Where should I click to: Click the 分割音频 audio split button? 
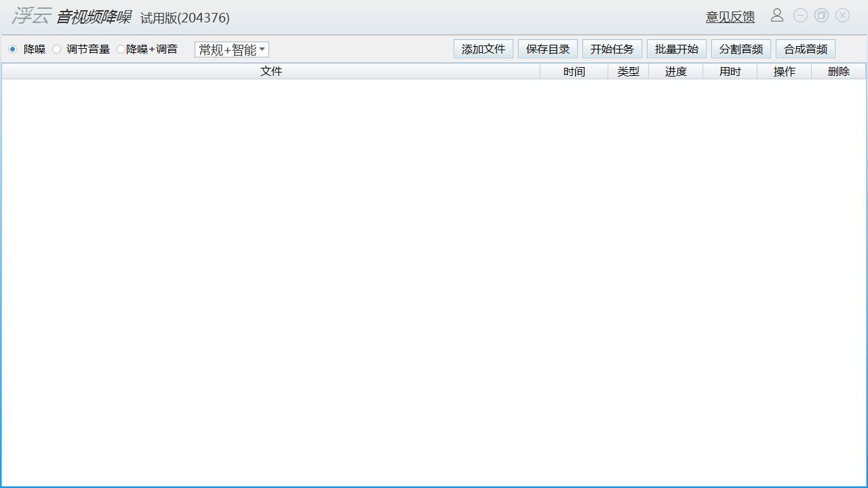point(741,48)
